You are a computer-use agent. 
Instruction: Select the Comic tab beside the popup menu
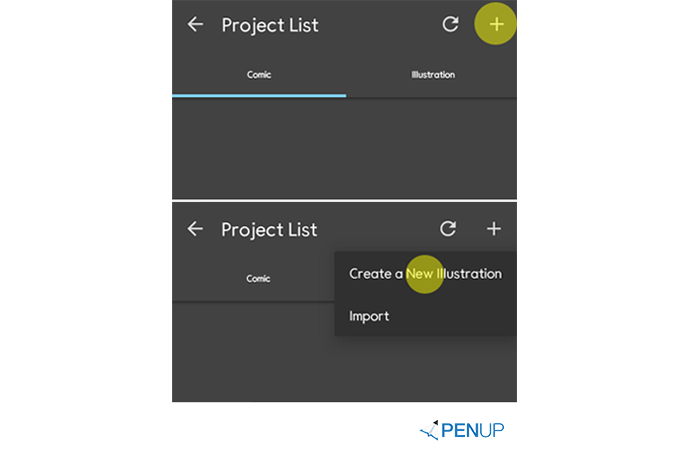(258, 279)
